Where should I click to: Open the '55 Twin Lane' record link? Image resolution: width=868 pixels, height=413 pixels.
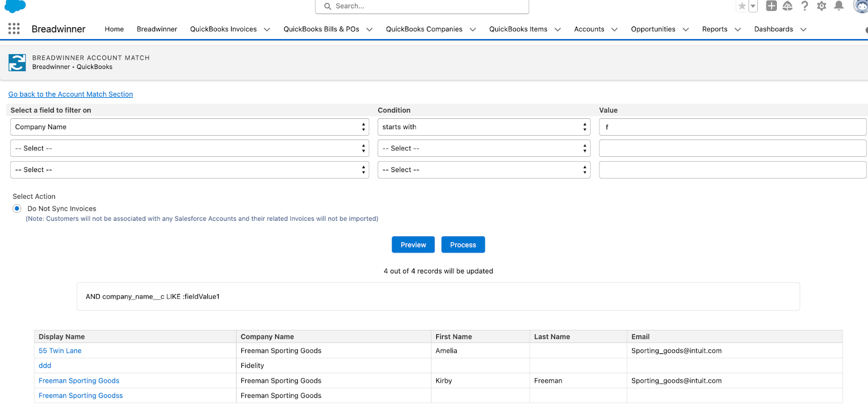(60, 351)
